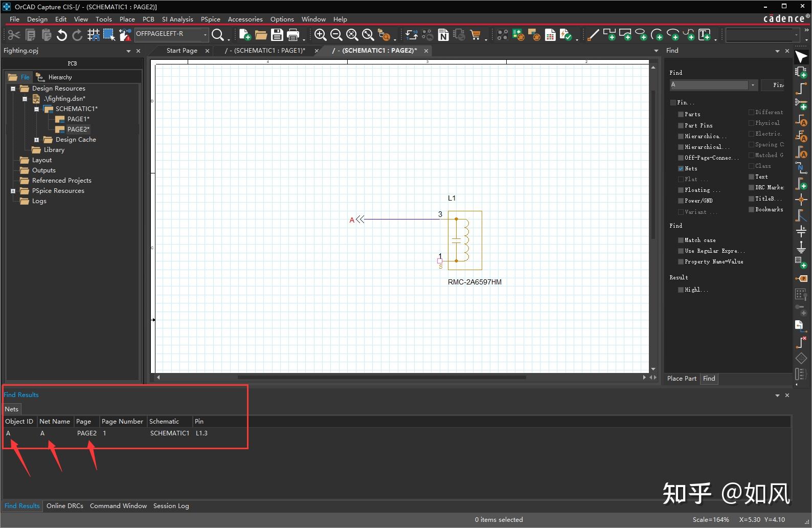Click the Create Netlist icon
This screenshot has height=528, width=812.
click(x=443, y=35)
